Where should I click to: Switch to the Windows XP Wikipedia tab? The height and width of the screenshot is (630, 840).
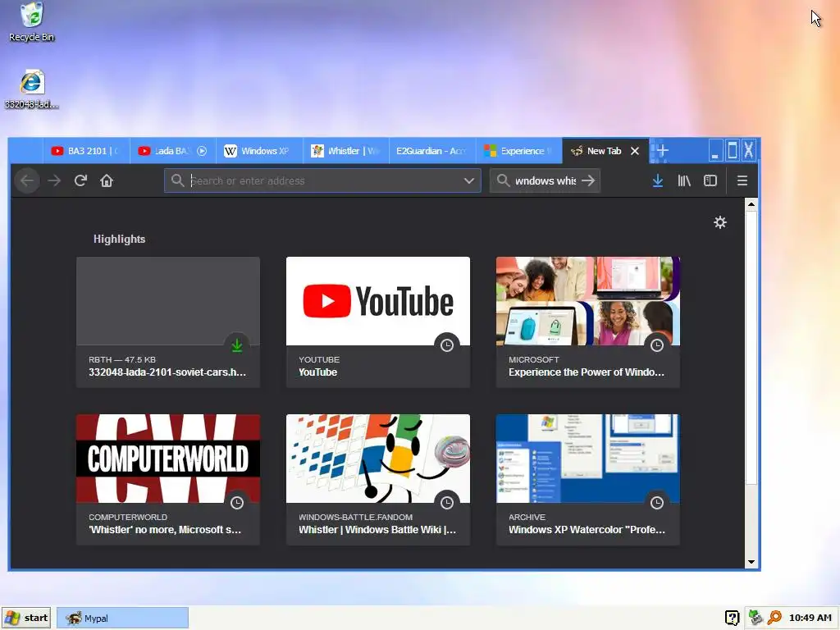(259, 151)
